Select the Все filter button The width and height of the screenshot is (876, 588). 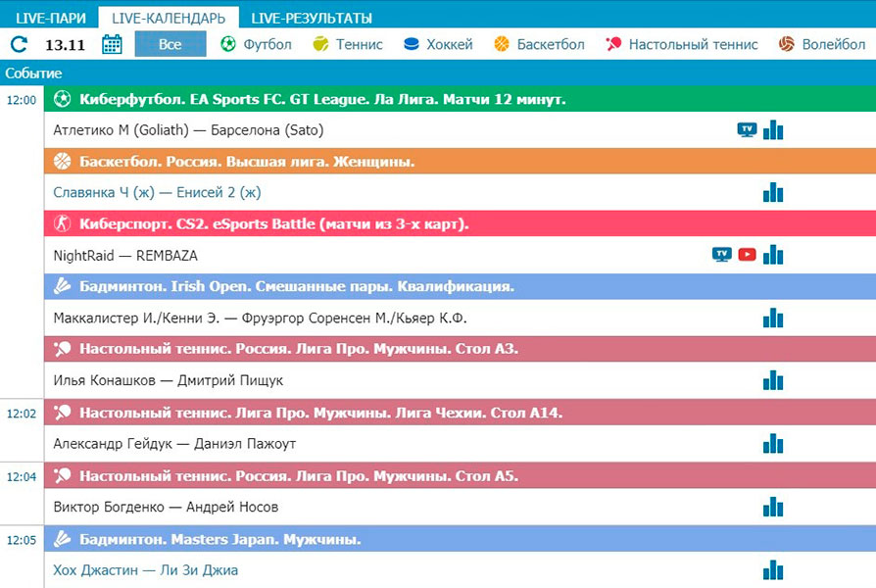click(x=170, y=44)
